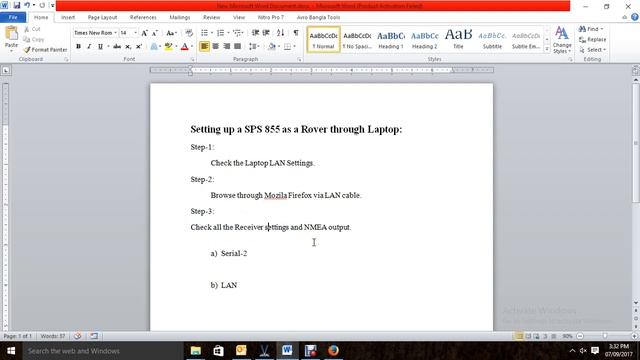640x360 pixels.
Task: Click Bullets list icon
Action: click(x=204, y=33)
